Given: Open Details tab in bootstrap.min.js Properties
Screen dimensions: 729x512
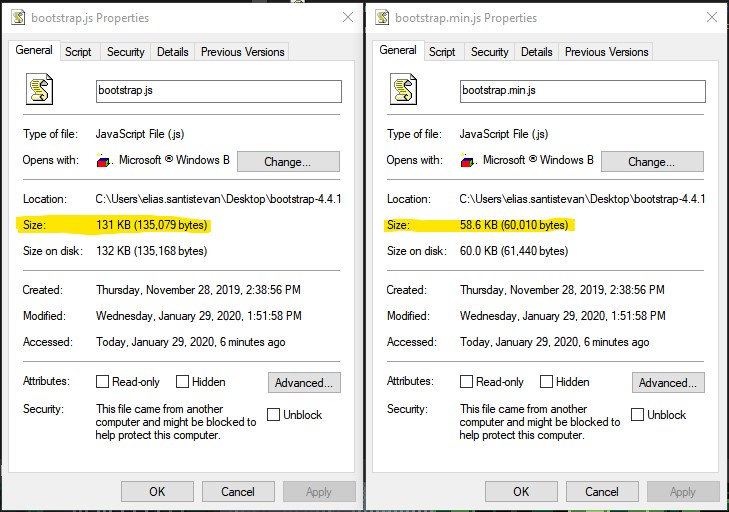Looking at the screenshot, I should coord(536,52).
